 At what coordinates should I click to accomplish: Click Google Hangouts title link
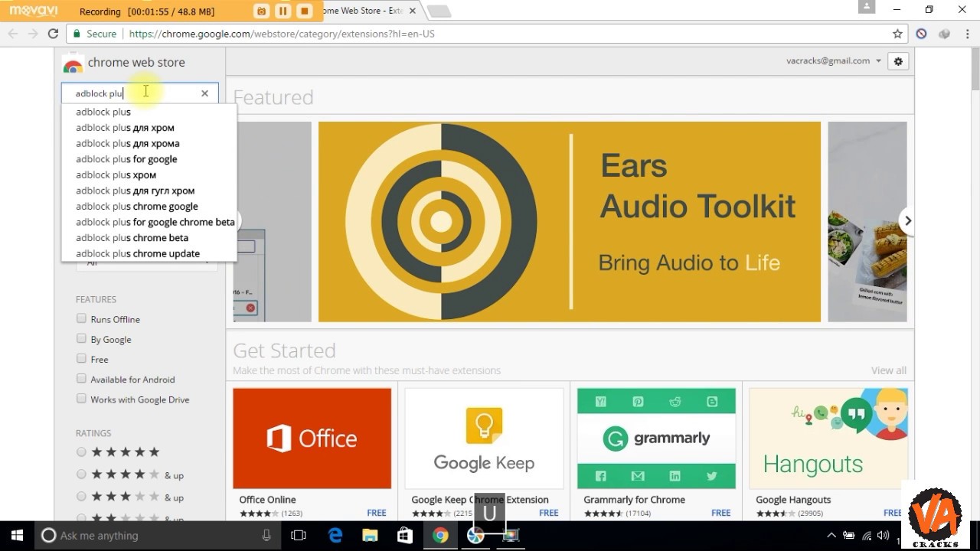point(793,500)
